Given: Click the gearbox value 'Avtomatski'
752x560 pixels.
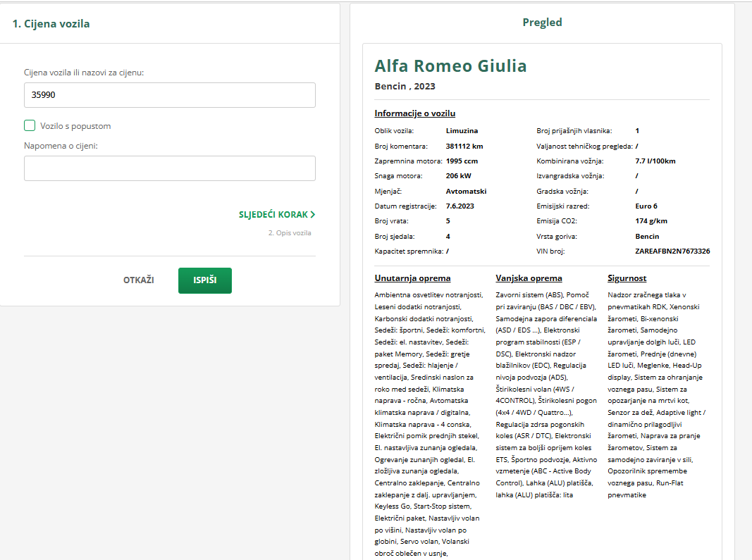Looking at the screenshot, I should 466,192.
